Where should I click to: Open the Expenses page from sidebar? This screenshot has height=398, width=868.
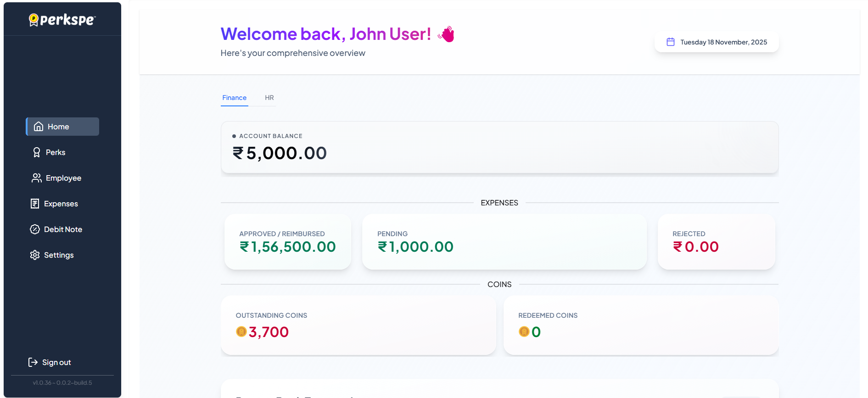(x=61, y=204)
